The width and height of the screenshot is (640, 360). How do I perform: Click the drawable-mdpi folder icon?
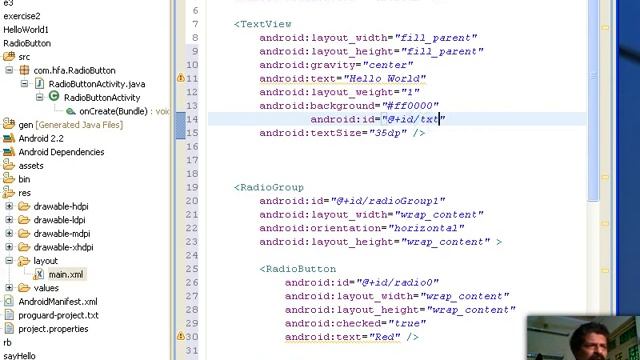pos(24,233)
